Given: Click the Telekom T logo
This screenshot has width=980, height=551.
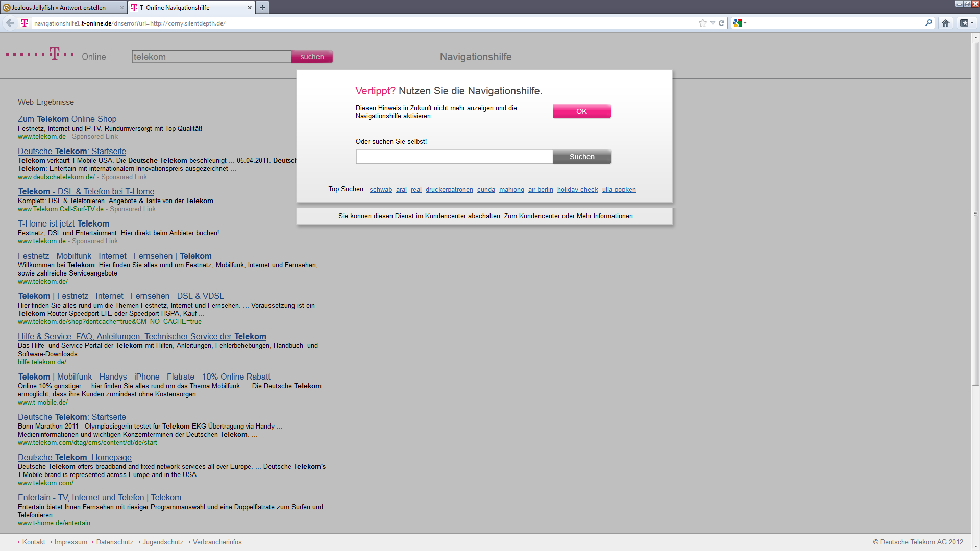Looking at the screenshot, I should (x=55, y=54).
